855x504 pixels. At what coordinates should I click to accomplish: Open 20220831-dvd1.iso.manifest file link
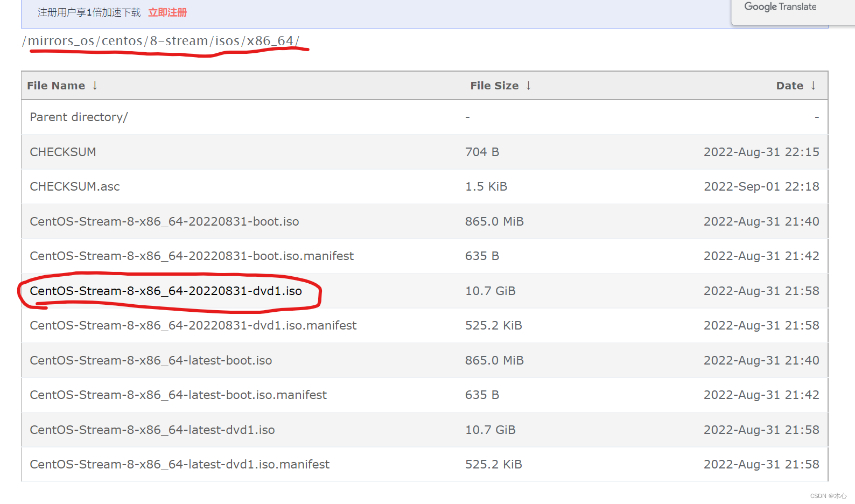[193, 325]
